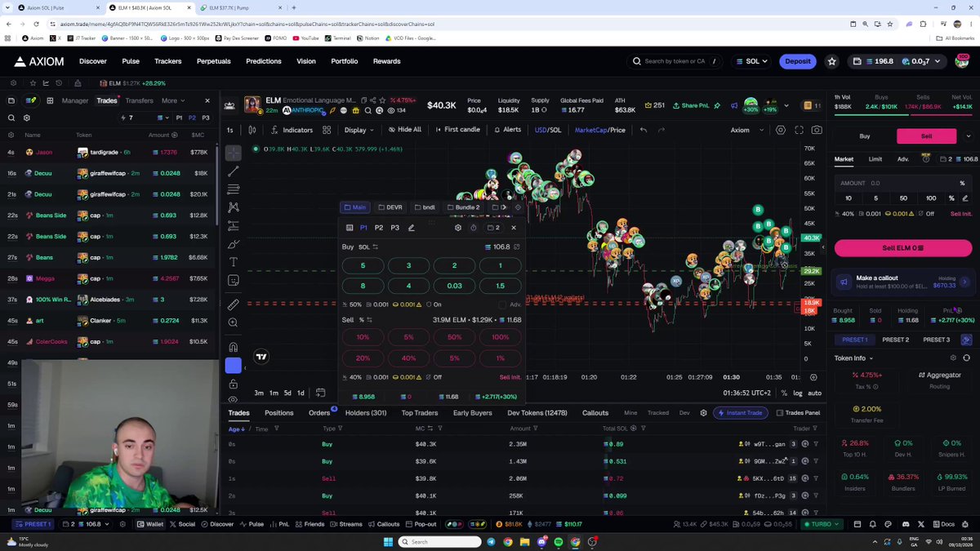
Task: Select the Limit order tab
Action: click(x=875, y=159)
